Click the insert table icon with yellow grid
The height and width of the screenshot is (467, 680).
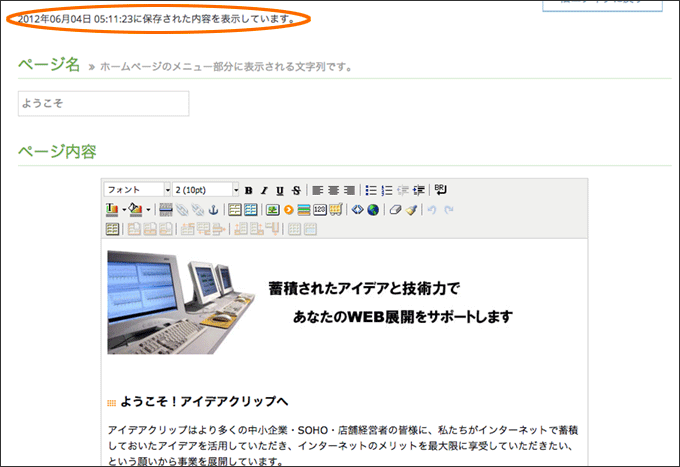coord(235,210)
